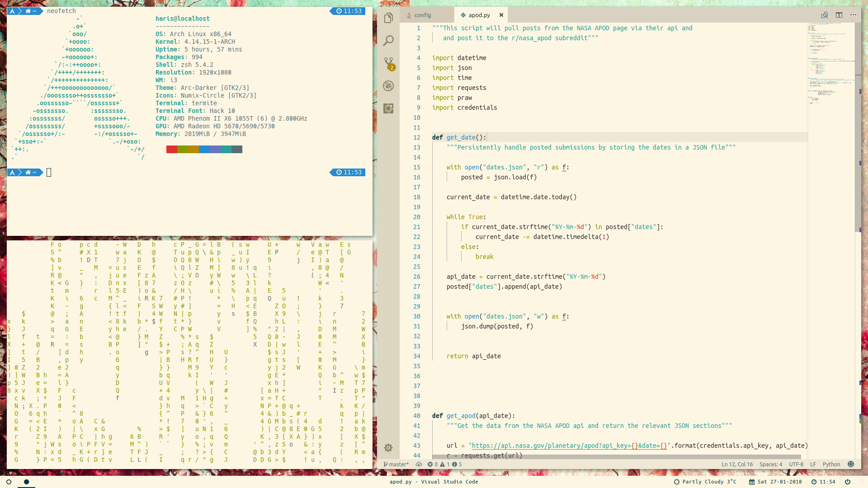Screen dimensions: 868x488
Task: Click 'return api_date' in the code
Action: 473,356
